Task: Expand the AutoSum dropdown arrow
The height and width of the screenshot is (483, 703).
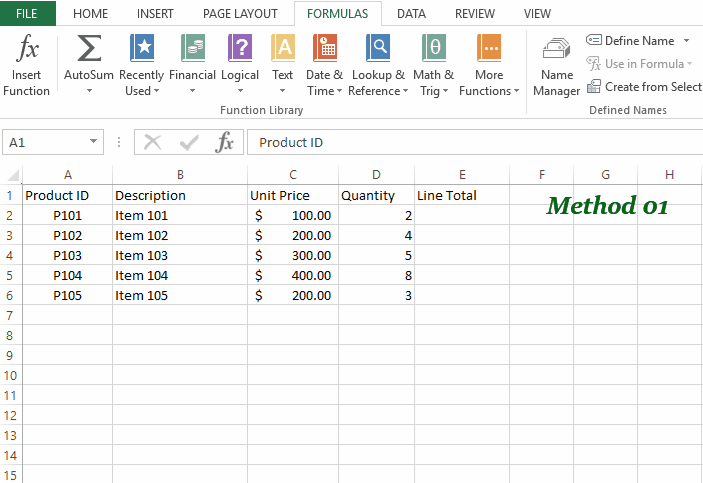Action: (89, 91)
